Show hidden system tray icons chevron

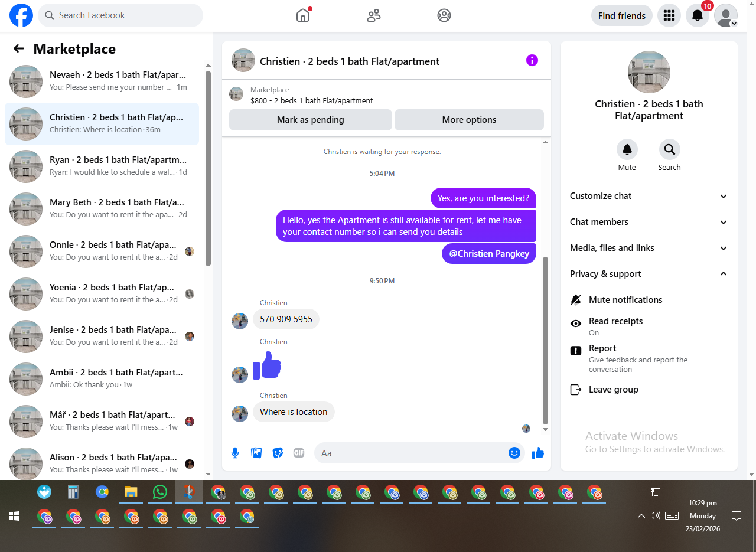coord(641,516)
